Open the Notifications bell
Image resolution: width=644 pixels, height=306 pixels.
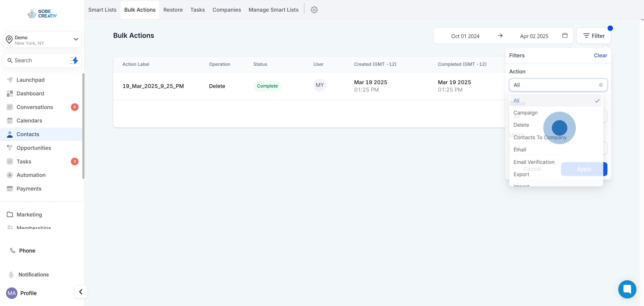tap(11, 274)
